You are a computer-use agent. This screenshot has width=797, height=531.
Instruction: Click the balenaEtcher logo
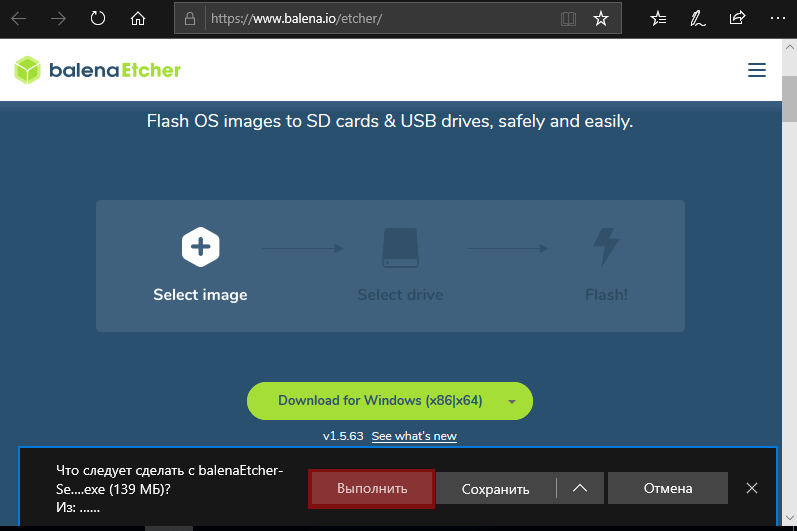point(97,70)
